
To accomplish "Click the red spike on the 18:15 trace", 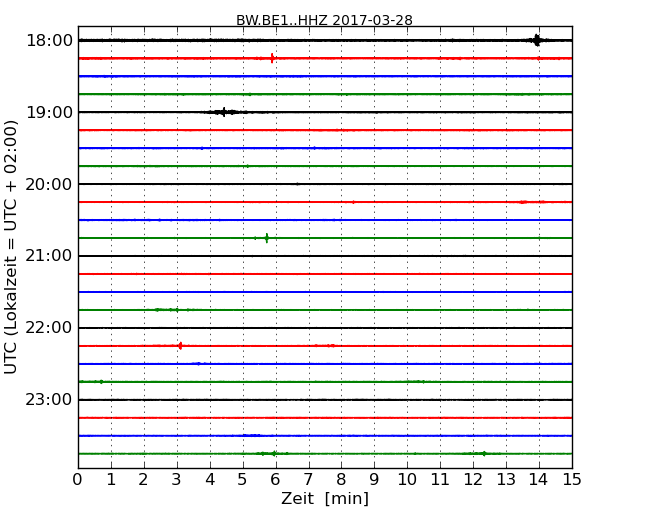I will click(272, 58).
